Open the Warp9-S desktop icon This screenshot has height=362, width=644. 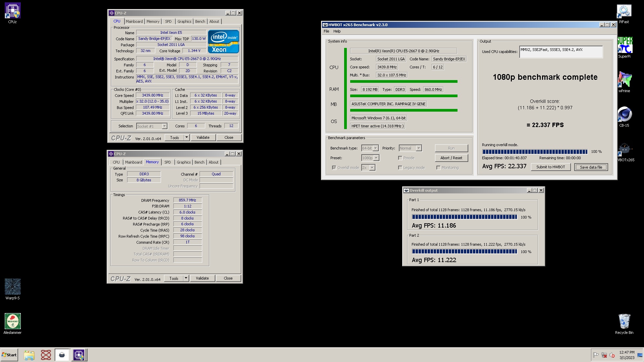click(12, 289)
